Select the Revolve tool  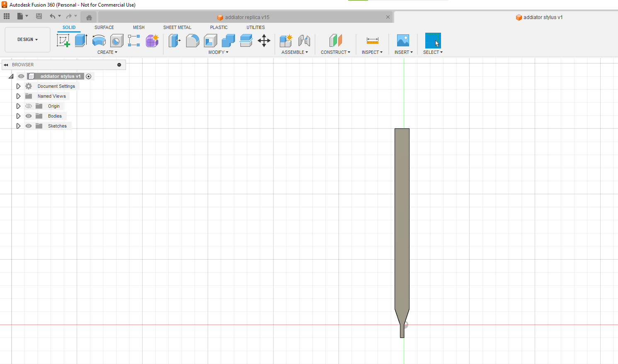pos(99,40)
